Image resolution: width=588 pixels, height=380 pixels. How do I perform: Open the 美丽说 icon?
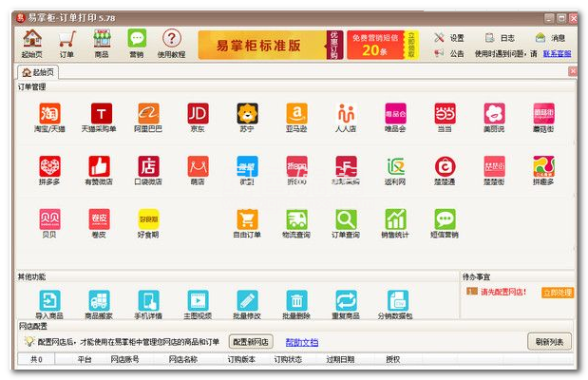click(x=494, y=114)
